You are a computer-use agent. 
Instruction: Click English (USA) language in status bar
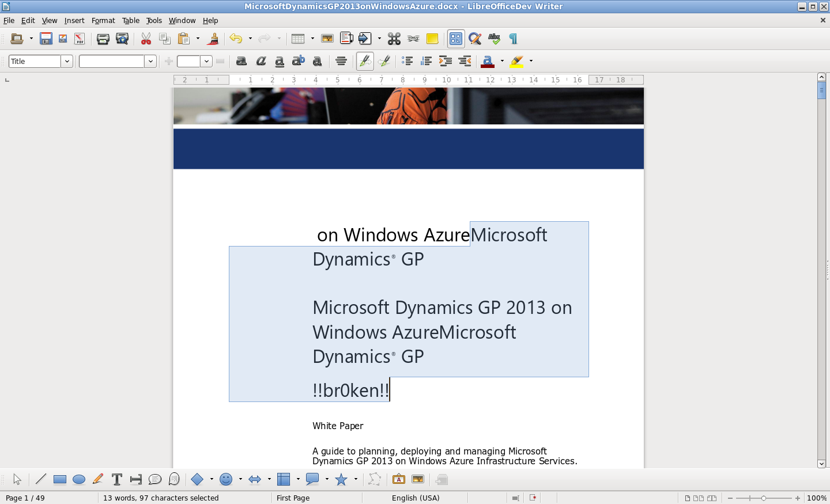point(415,498)
